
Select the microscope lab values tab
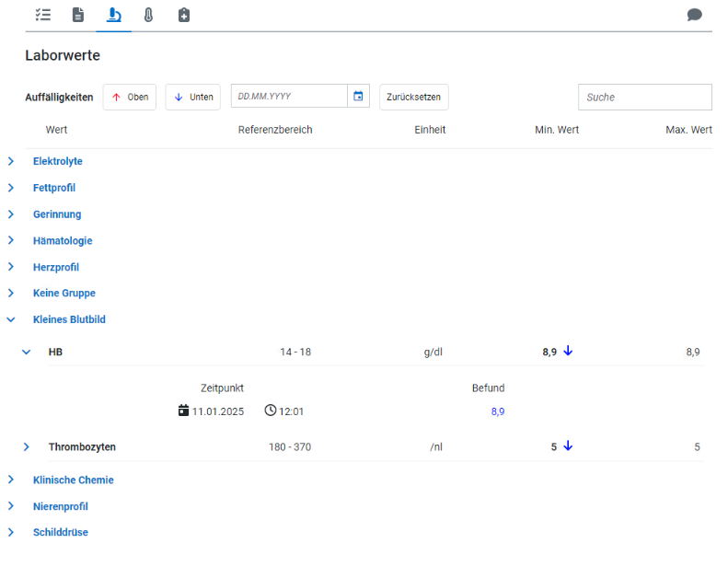tap(114, 15)
